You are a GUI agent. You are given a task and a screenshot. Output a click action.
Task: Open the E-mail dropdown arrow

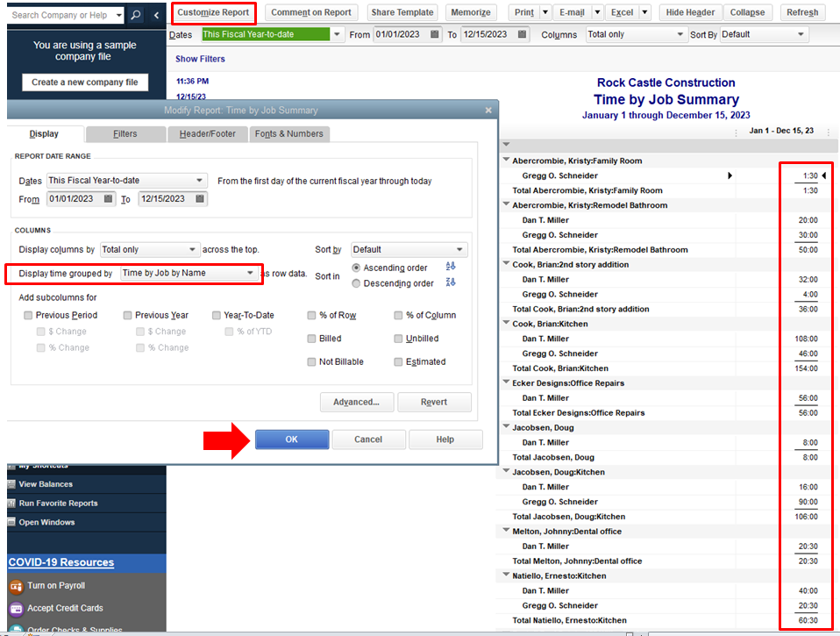coord(597,12)
